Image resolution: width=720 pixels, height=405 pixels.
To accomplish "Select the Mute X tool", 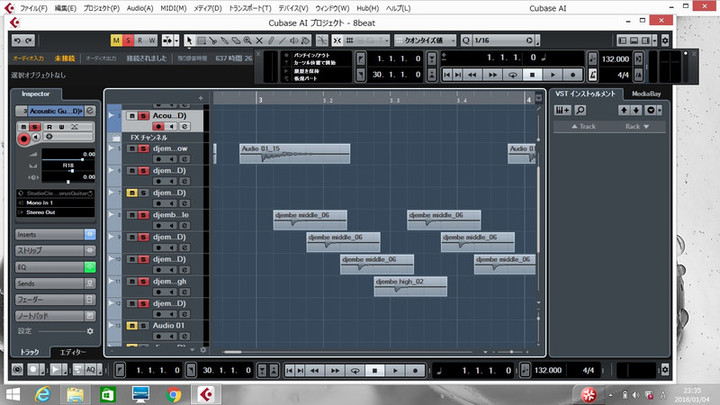I will pyautogui.click(x=259, y=40).
